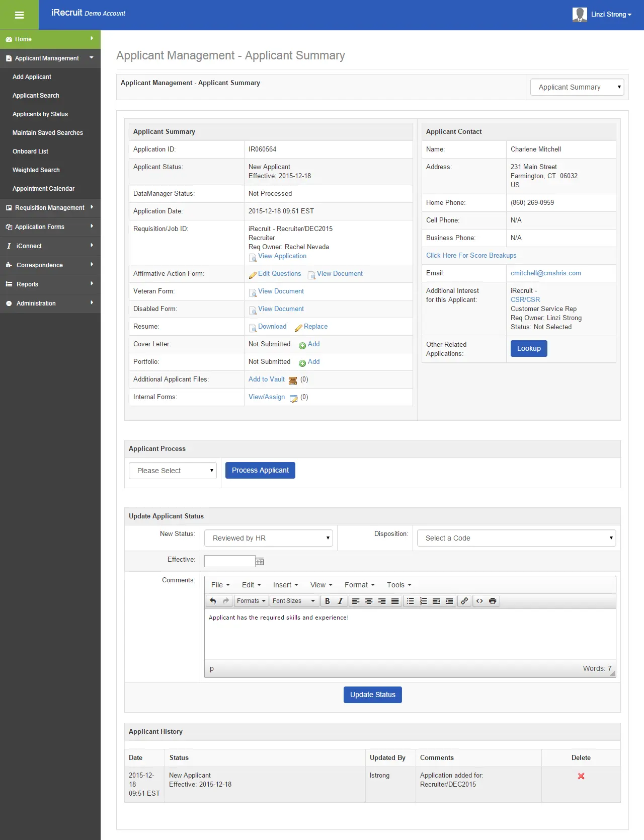Click into the Effective date field
Viewport: 644px width, 840px height.
pyautogui.click(x=229, y=561)
